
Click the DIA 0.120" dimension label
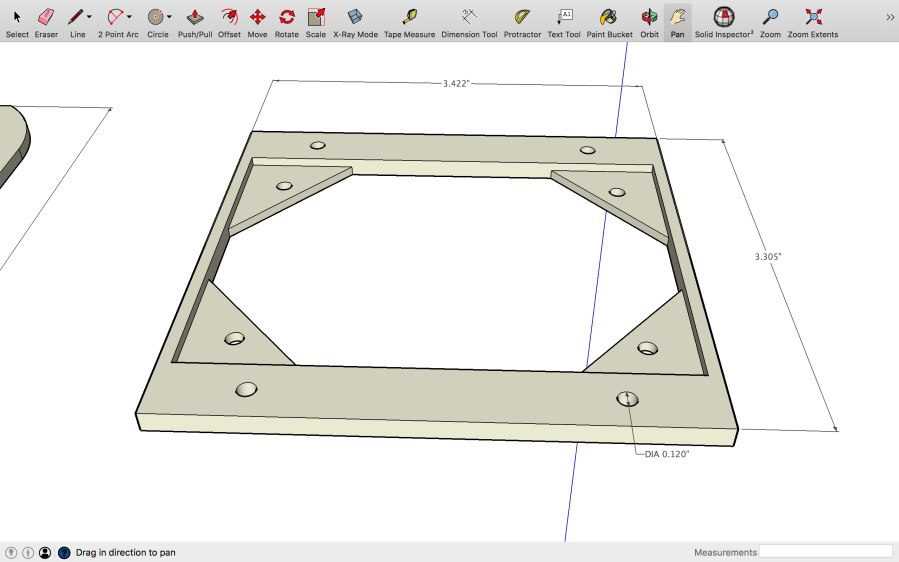tap(667, 454)
